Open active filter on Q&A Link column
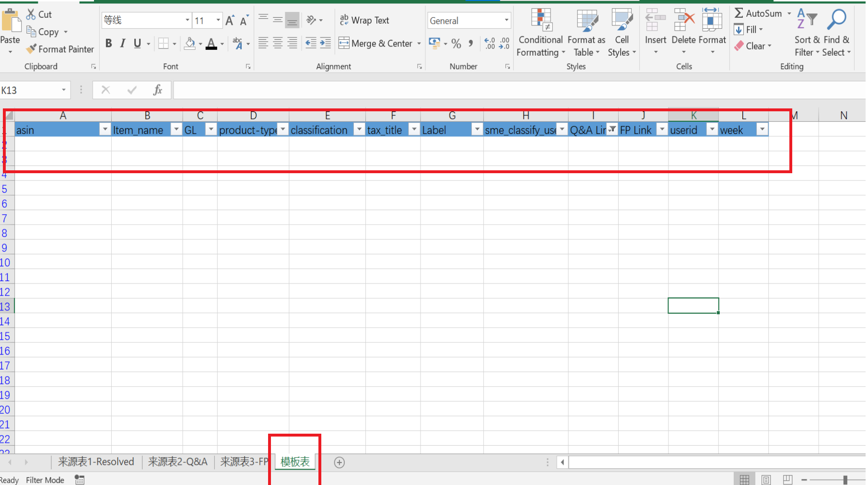The width and height of the screenshot is (868, 485). pyautogui.click(x=612, y=130)
